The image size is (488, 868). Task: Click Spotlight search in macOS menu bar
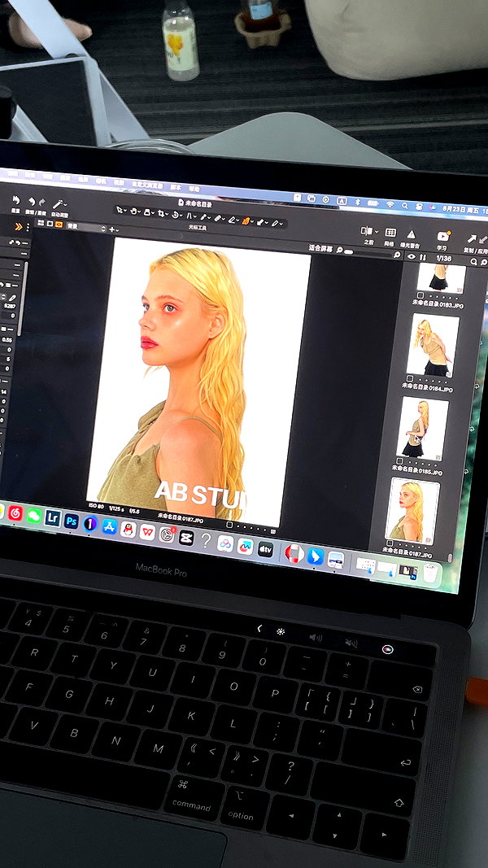click(x=404, y=205)
